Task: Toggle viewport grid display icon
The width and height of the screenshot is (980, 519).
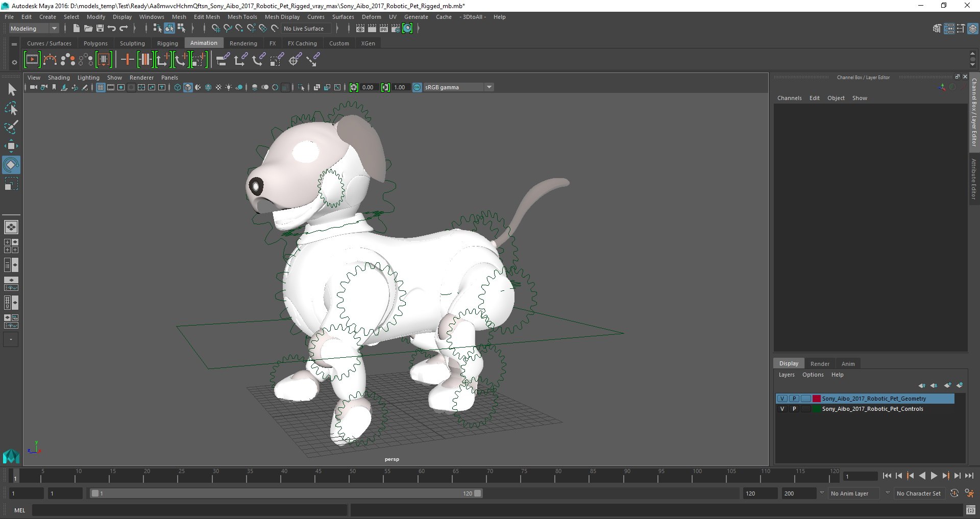Action: pos(101,87)
